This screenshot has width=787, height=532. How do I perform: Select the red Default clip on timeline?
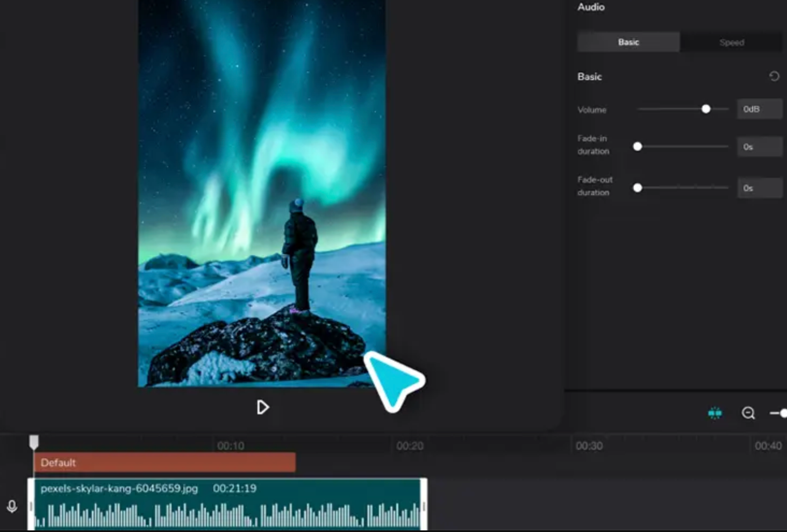click(164, 463)
